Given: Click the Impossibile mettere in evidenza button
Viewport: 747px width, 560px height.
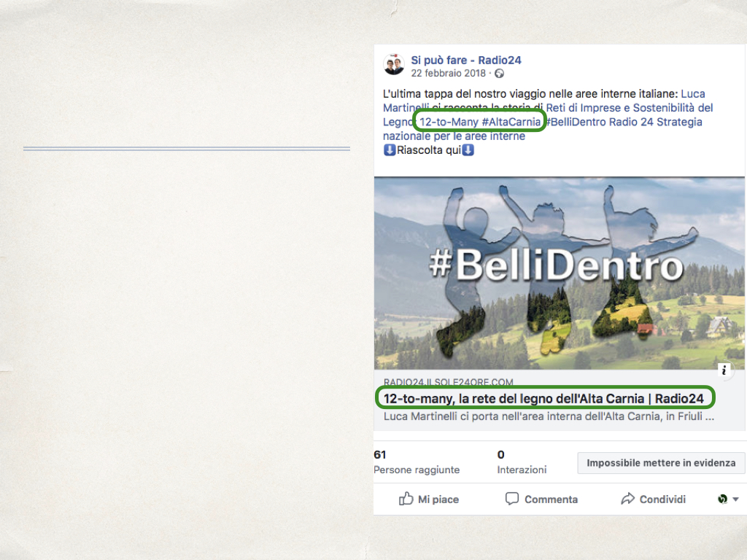Looking at the screenshot, I should [x=661, y=463].
